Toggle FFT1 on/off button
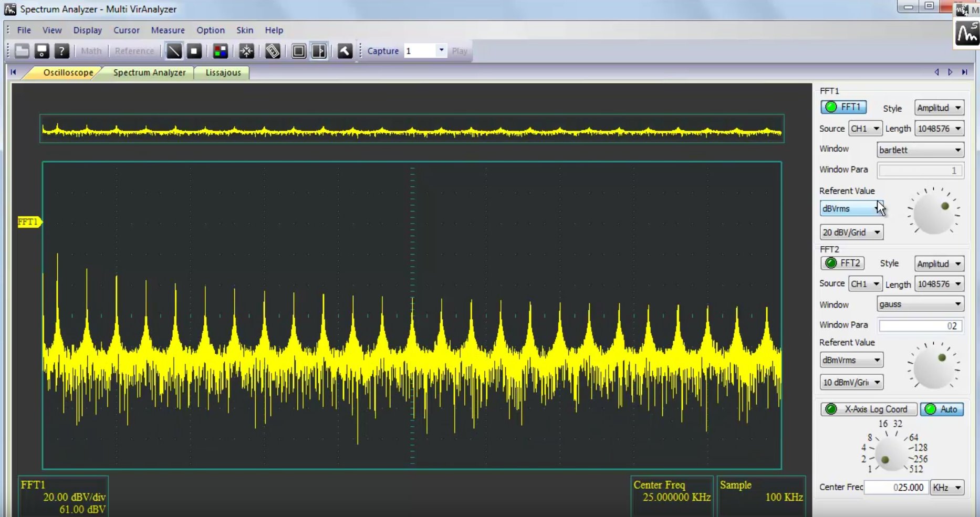The image size is (980, 517). (843, 107)
